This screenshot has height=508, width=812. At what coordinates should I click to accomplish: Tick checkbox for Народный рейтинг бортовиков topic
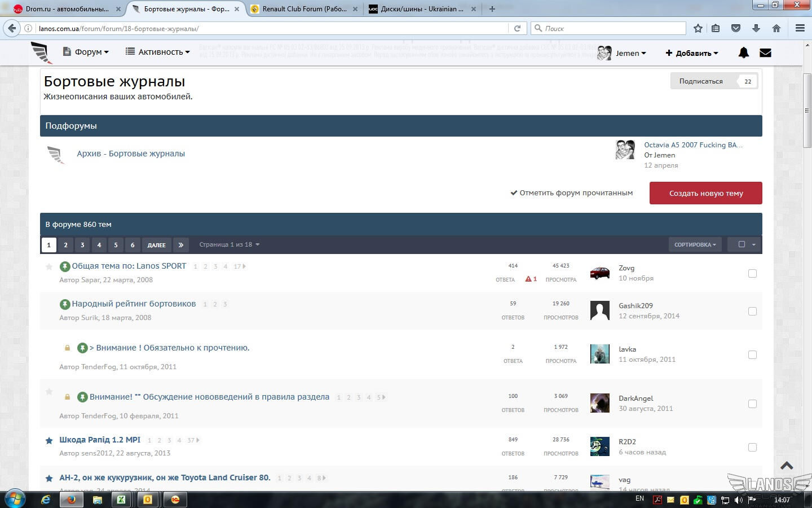point(752,312)
